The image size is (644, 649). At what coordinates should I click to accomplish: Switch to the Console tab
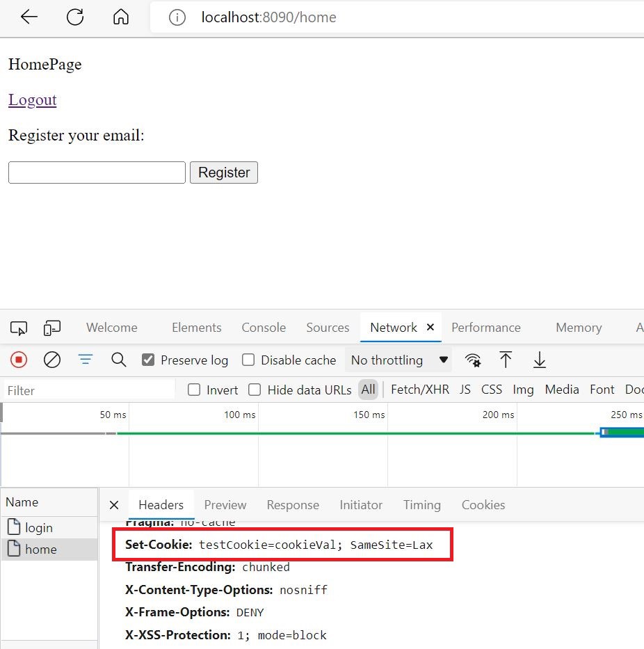click(264, 328)
